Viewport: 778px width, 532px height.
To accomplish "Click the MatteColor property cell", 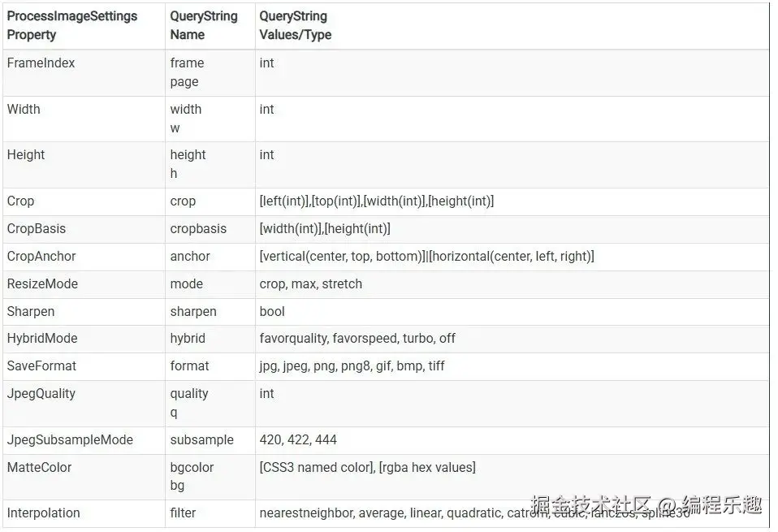I will pos(39,468).
